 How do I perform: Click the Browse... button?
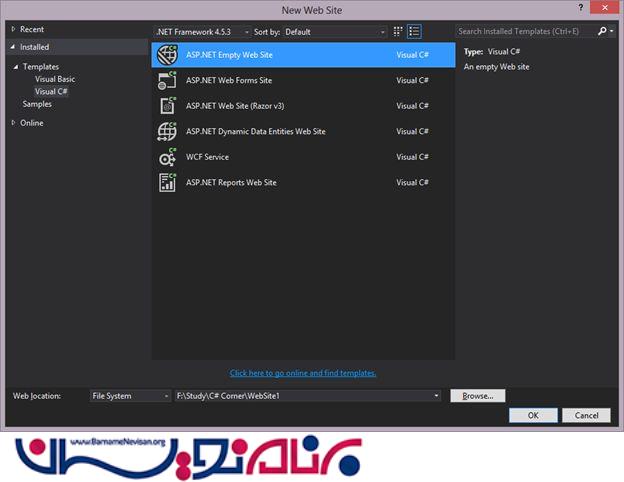(x=478, y=396)
